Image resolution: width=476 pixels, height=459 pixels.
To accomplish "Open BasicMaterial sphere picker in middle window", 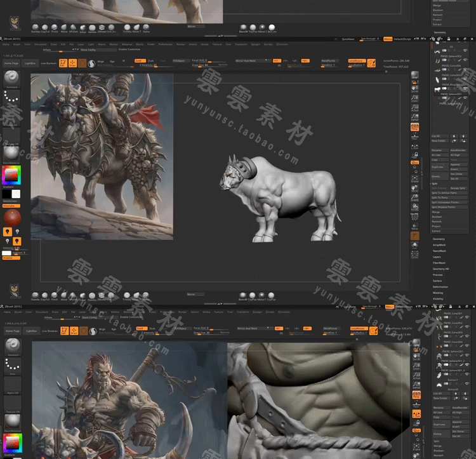I will (x=11, y=154).
